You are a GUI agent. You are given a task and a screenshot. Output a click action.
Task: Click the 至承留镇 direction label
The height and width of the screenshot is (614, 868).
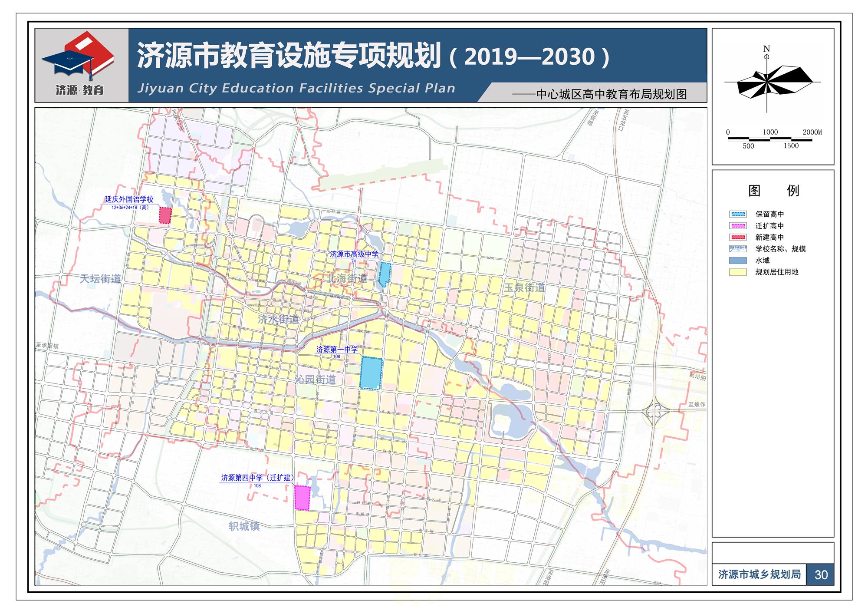[x=47, y=346]
